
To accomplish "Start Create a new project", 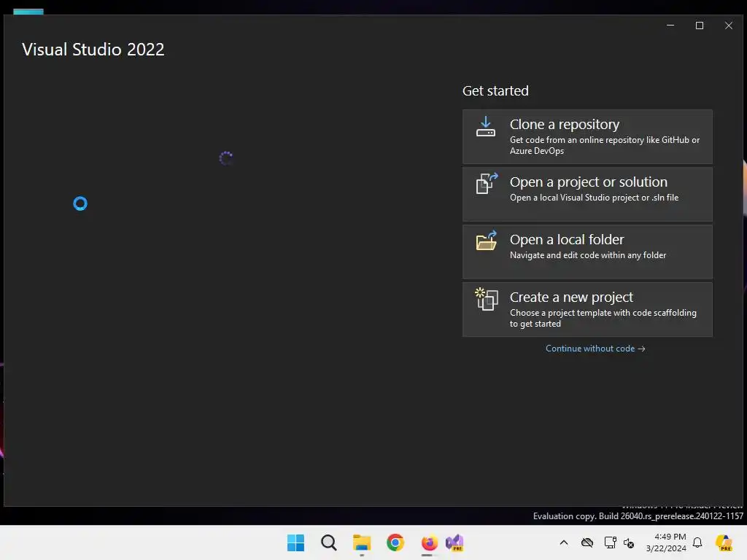I will click(587, 309).
